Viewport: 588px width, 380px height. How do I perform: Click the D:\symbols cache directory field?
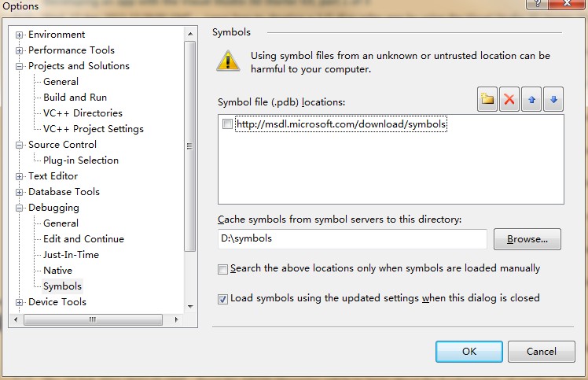pyautogui.click(x=352, y=239)
